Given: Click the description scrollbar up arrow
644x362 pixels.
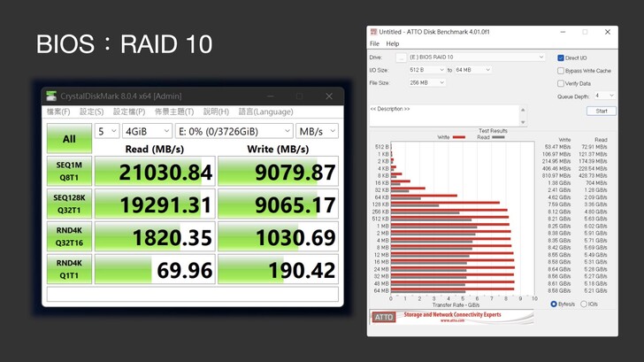Looking at the screenshot, I should pos(523,110).
